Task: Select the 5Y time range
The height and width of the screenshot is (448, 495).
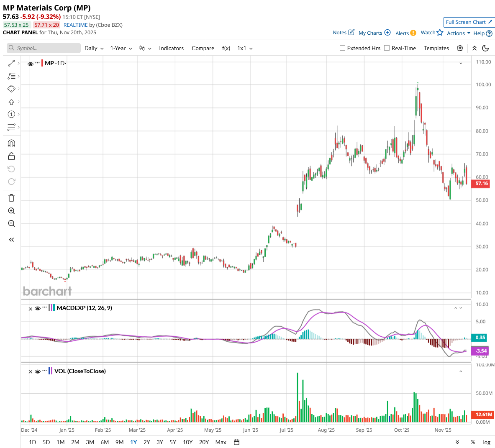Action: point(173,442)
